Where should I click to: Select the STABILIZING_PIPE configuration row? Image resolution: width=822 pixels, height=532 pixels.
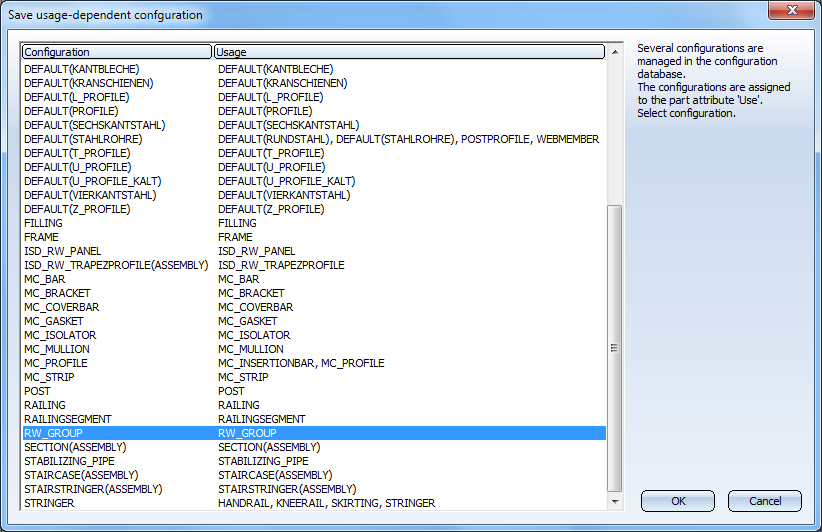click(x=314, y=461)
